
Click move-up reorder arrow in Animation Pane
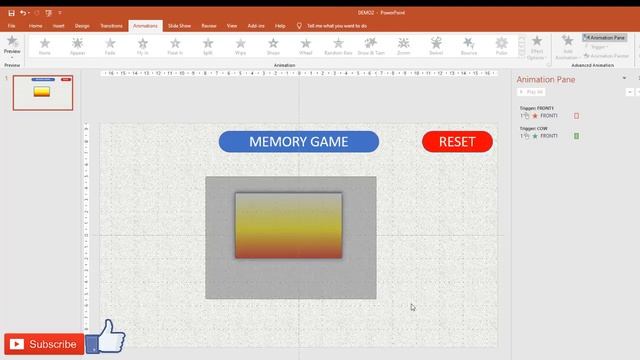click(630, 92)
